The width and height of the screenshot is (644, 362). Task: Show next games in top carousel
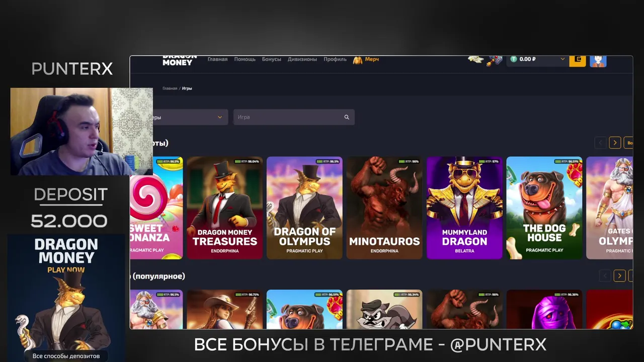[615, 143]
